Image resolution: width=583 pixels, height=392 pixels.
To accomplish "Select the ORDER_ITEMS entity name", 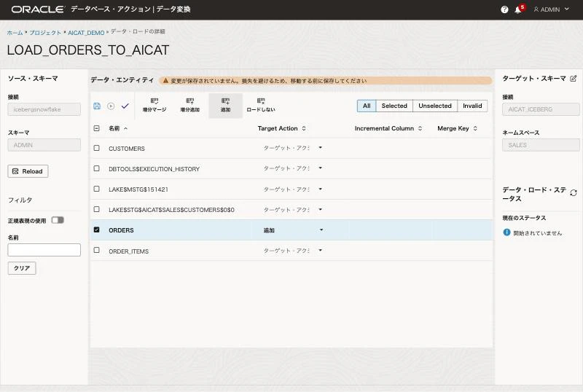I will [129, 251].
